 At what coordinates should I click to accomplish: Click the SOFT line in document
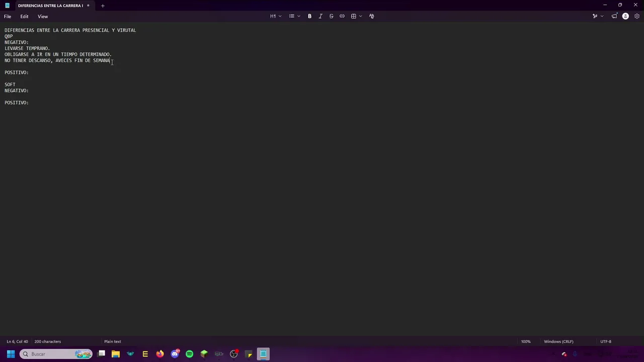[10, 84]
